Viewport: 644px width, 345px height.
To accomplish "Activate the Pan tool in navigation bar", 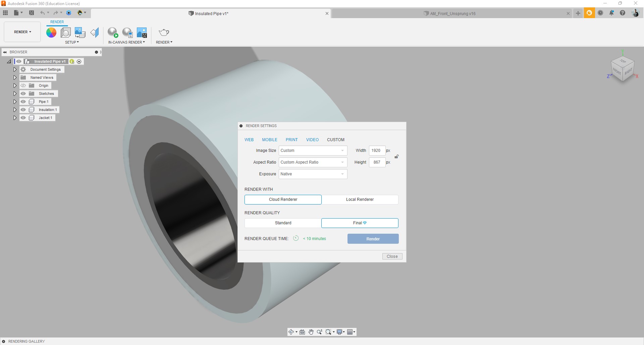I will [311, 332].
